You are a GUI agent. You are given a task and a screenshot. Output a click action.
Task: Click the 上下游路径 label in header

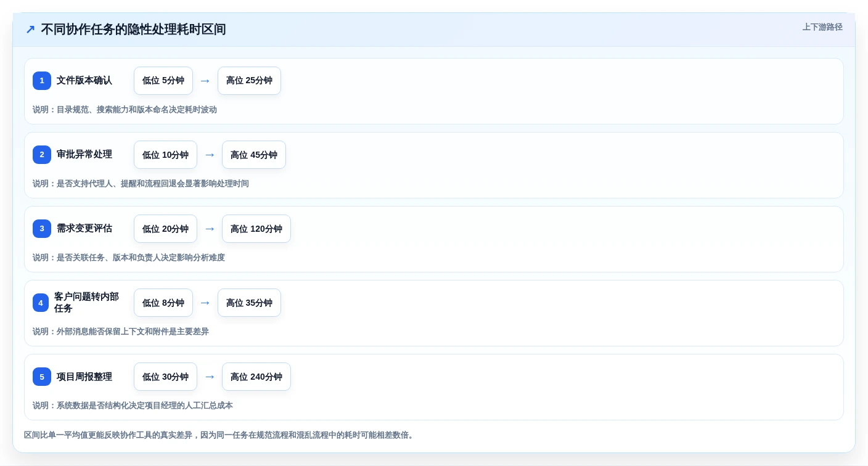(822, 27)
